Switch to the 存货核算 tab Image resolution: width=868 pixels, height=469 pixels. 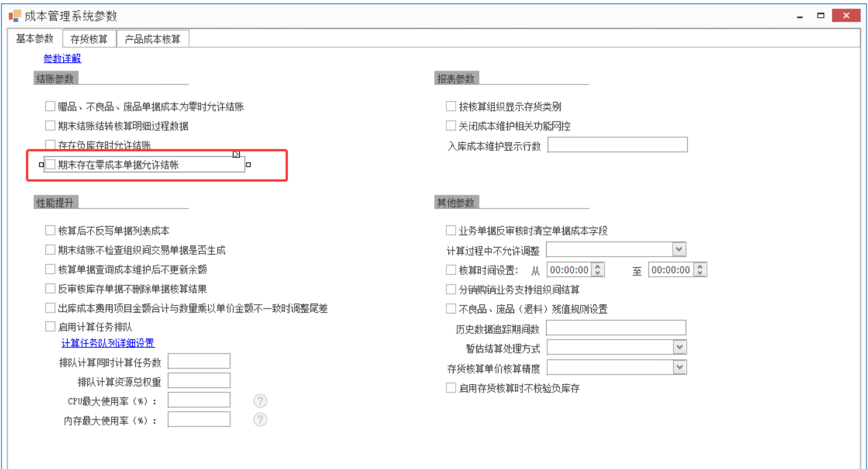[x=89, y=39]
